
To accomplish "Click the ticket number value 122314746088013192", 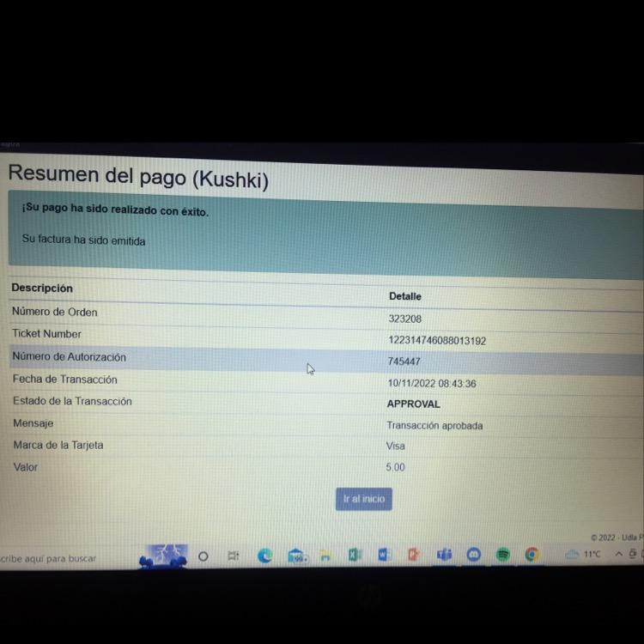I will (x=437, y=341).
